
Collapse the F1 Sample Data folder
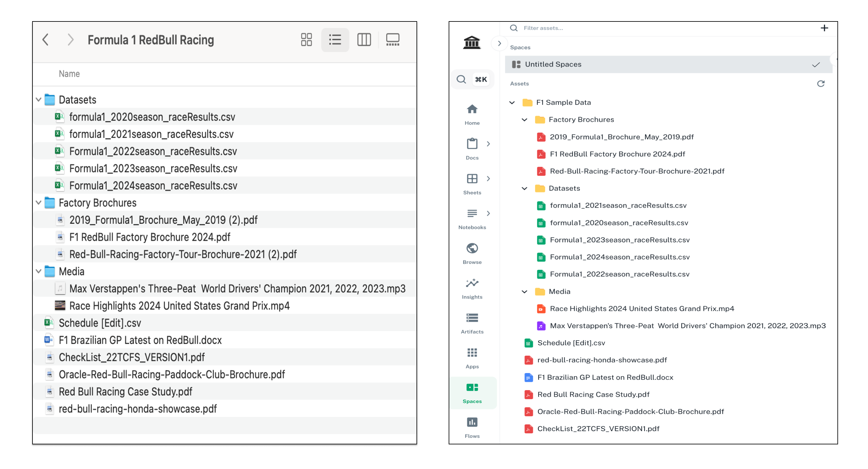pyautogui.click(x=512, y=103)
